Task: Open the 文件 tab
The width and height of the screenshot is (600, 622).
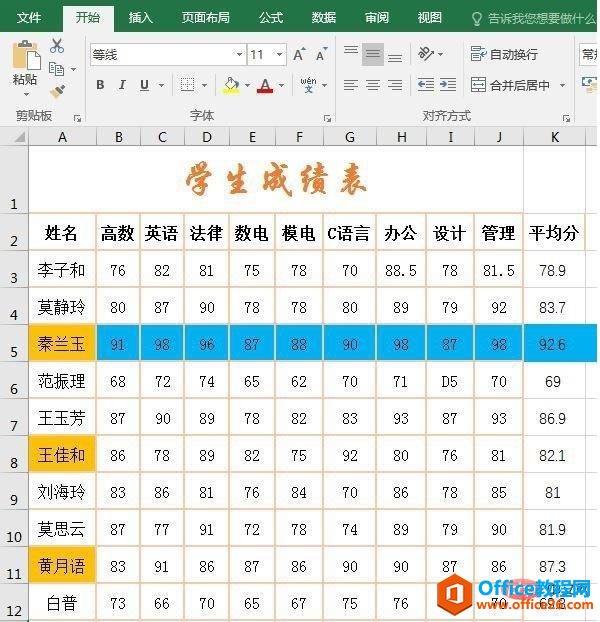Action: pyautogui.click(x=29, y=17)
